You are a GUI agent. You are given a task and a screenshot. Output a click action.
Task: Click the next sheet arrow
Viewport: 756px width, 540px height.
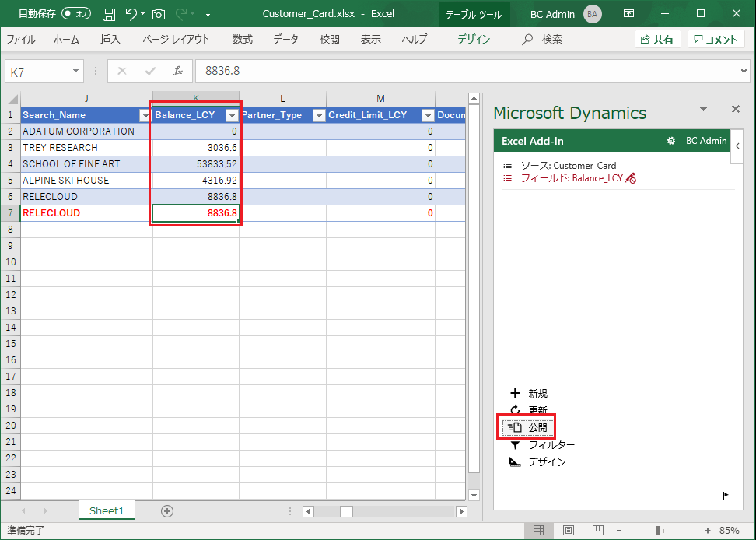[x=45, y=511]
